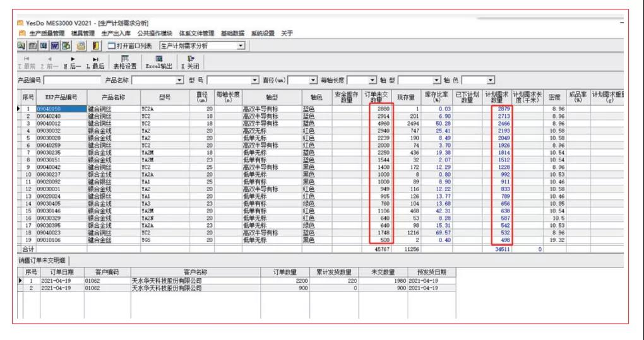Expand the 轴型 filter dropdown
The image size is (644, 340).
pos(436,80)
